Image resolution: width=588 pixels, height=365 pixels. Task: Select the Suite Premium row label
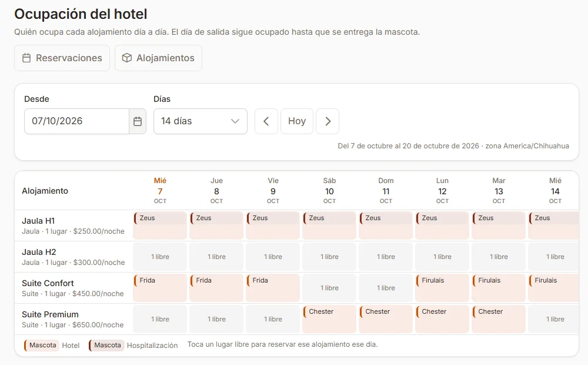pyautogui.click(x=73, y=319)
